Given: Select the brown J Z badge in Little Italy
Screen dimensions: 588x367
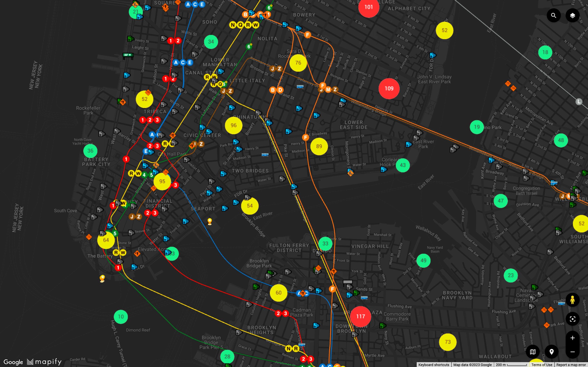Looking at the screenshot, I should point(226,91).
